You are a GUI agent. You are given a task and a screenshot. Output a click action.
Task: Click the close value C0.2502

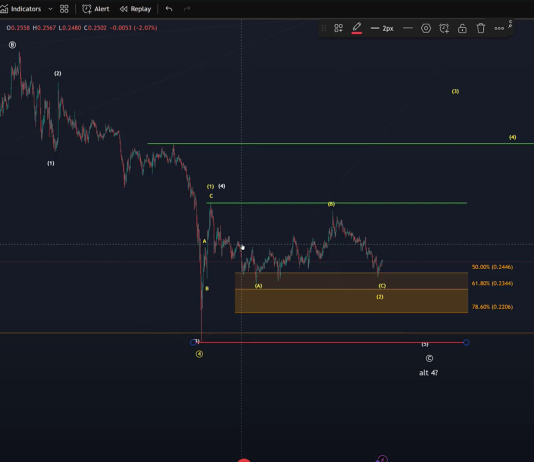point(95,28)
